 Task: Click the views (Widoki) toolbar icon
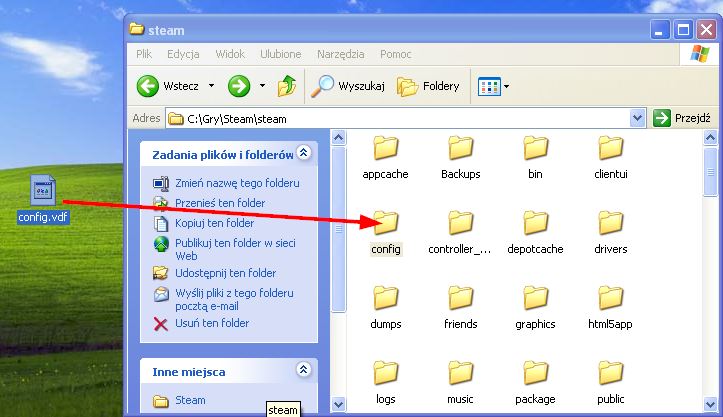click(489, 86)
